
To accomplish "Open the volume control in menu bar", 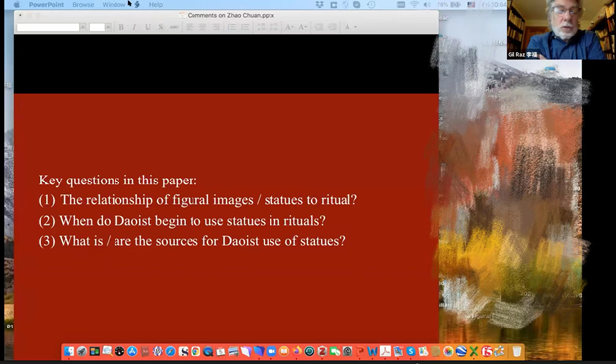I will (x=426, y=5).
